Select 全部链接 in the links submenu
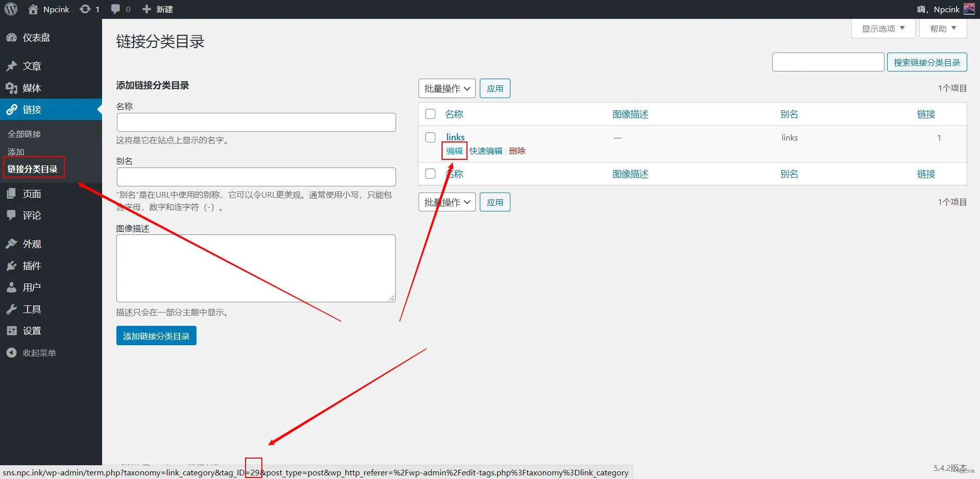 [x=24, y=134]
